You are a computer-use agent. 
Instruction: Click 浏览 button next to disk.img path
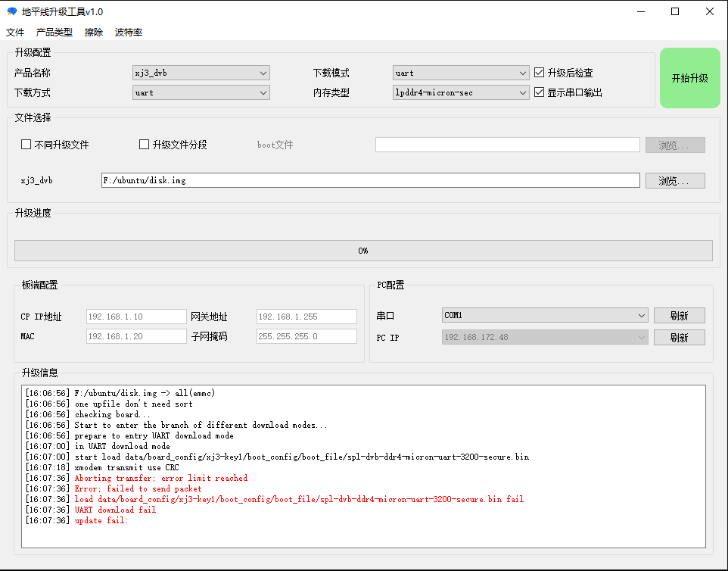click(x=674, y=181)
